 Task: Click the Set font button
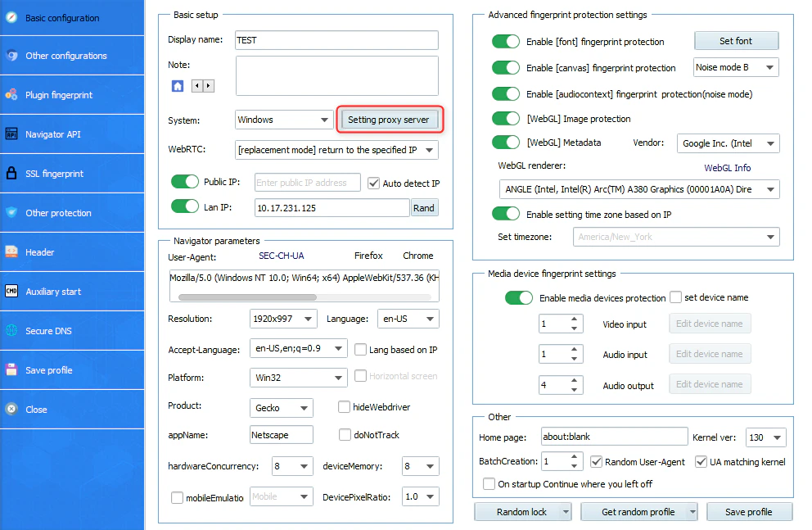[x=736, y=41]
